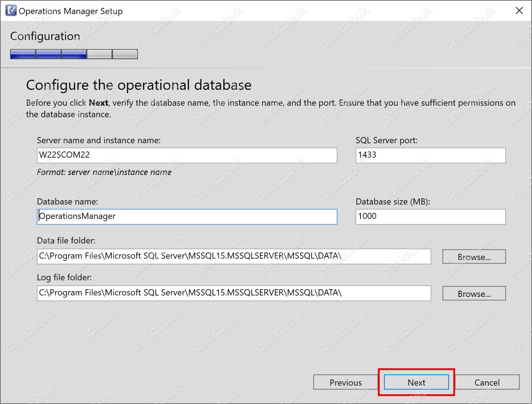Image resolution: width=532 pixels, height=404 pixels.
Task: Go back with the Previous button
Action: click(345, 382)
